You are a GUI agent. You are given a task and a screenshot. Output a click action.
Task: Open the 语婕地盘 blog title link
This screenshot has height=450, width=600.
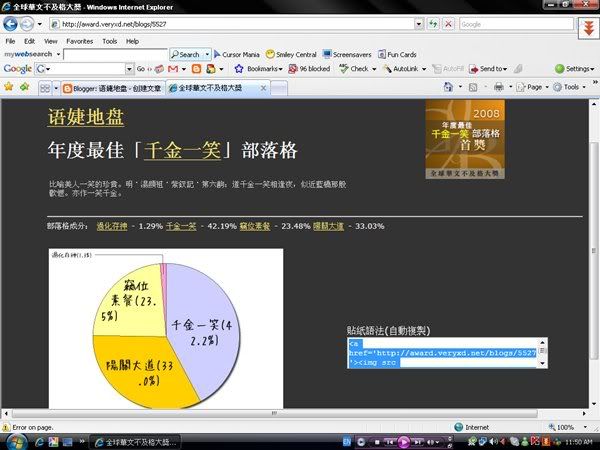point(85,118)
